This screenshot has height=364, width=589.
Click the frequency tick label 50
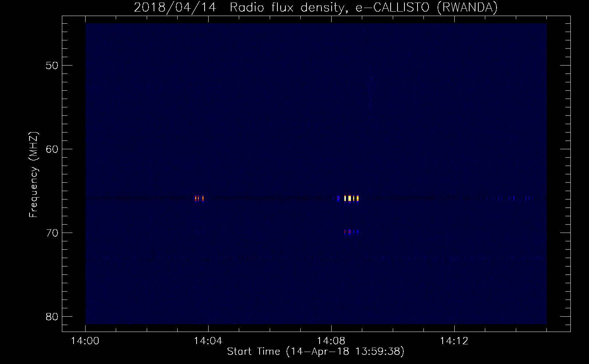[52, 66]
